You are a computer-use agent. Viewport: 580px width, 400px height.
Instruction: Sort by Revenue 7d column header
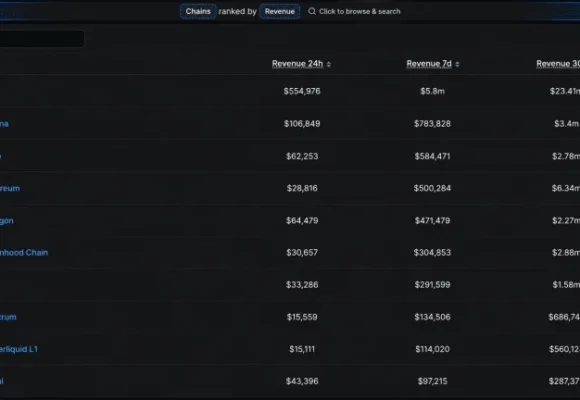[429, 64]
